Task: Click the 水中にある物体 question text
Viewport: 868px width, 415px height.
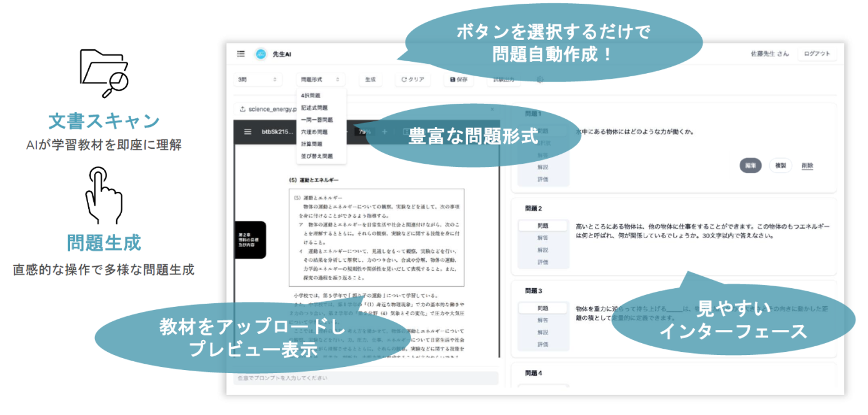Action: 636,132
